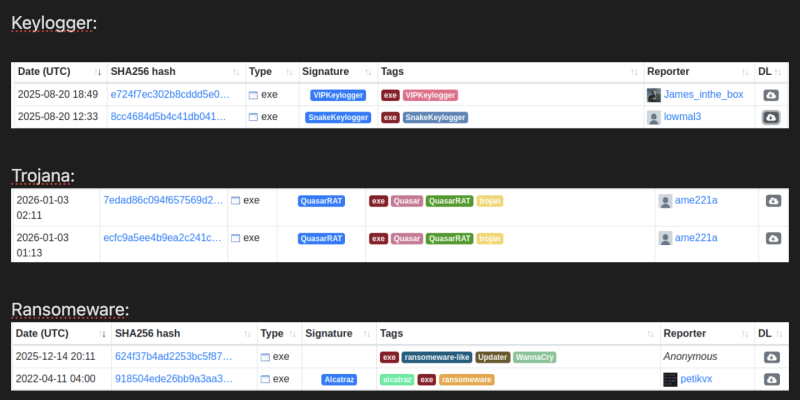The width and height of the screenshot is (800, 400).
Task: Click the blue SnakeKeylogger signature badge
Action: (x=338, y=117)
